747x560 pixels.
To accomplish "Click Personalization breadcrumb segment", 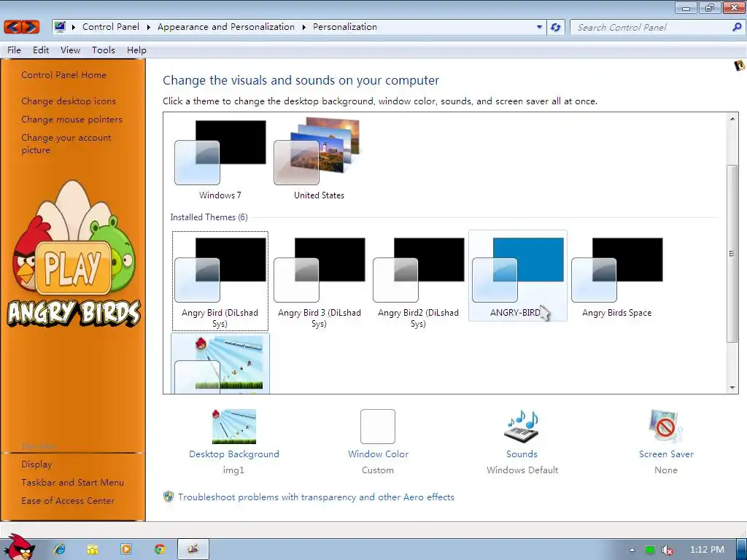I will point(345,27).
